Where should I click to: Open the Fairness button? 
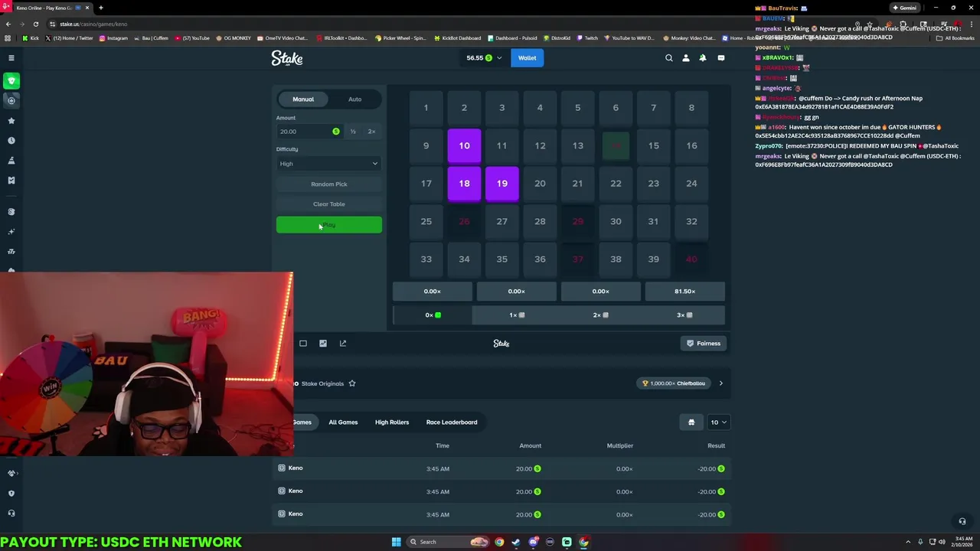click(704, 344)
